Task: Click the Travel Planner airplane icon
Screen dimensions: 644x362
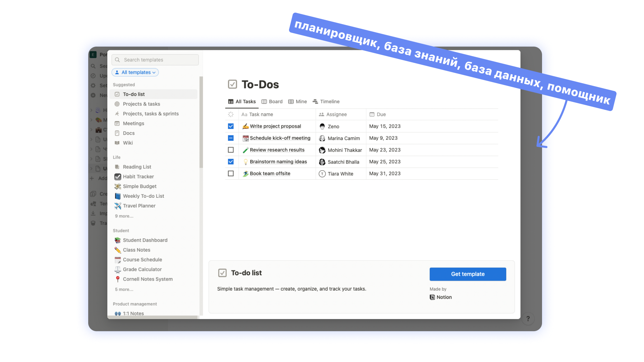Action: click(117, 206)
